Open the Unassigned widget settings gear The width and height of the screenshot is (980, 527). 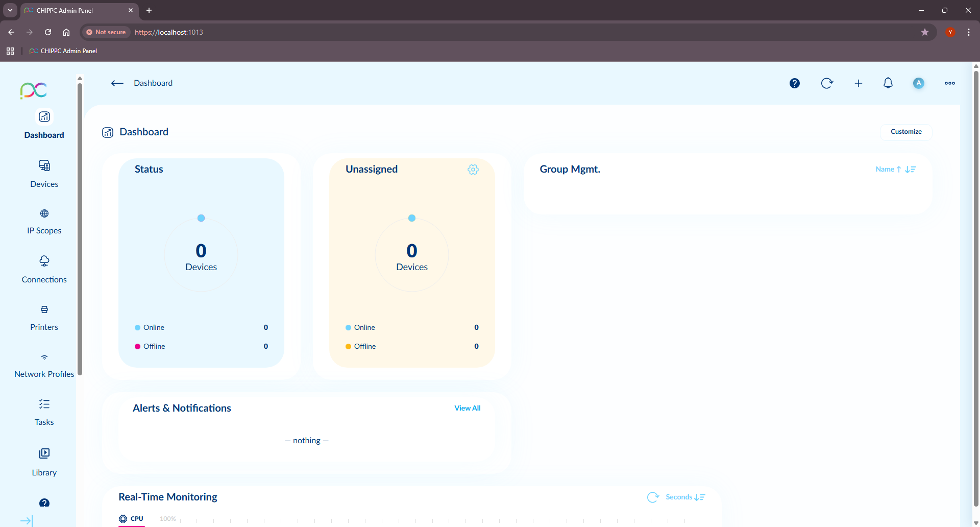tap(473, 169)
